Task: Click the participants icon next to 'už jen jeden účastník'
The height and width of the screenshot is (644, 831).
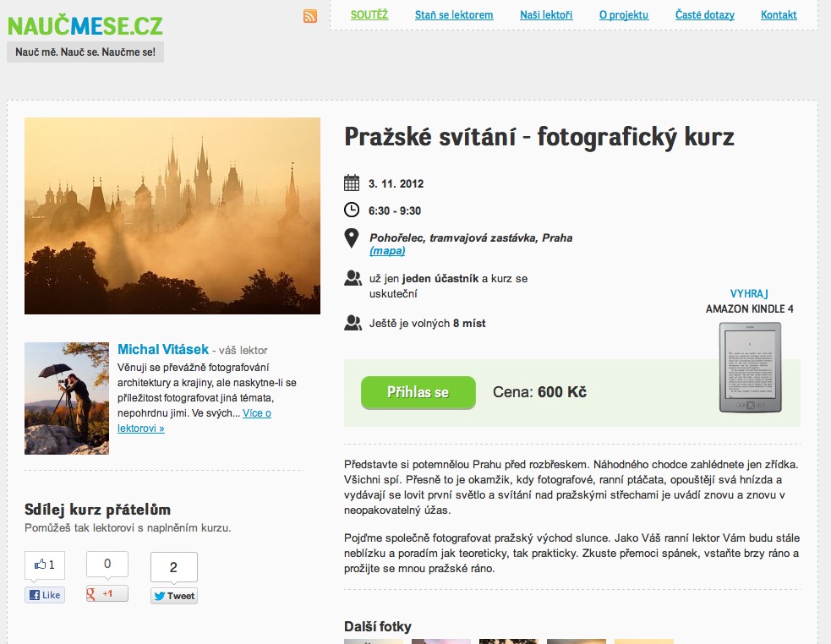Action: (x=353, y=278)
